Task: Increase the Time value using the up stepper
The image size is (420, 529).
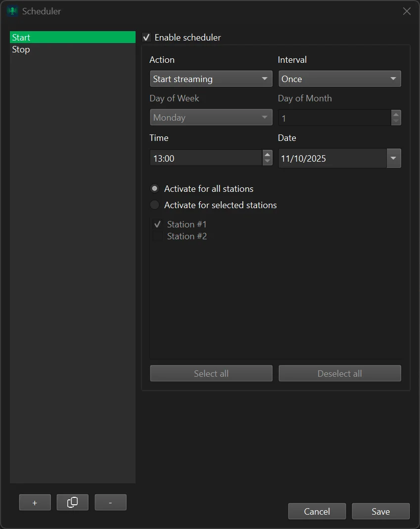Action: click(x=267, y=155)
